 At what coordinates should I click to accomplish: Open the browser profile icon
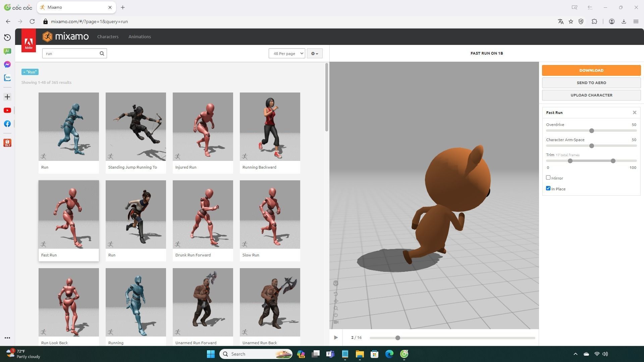(x=612, y=21)
